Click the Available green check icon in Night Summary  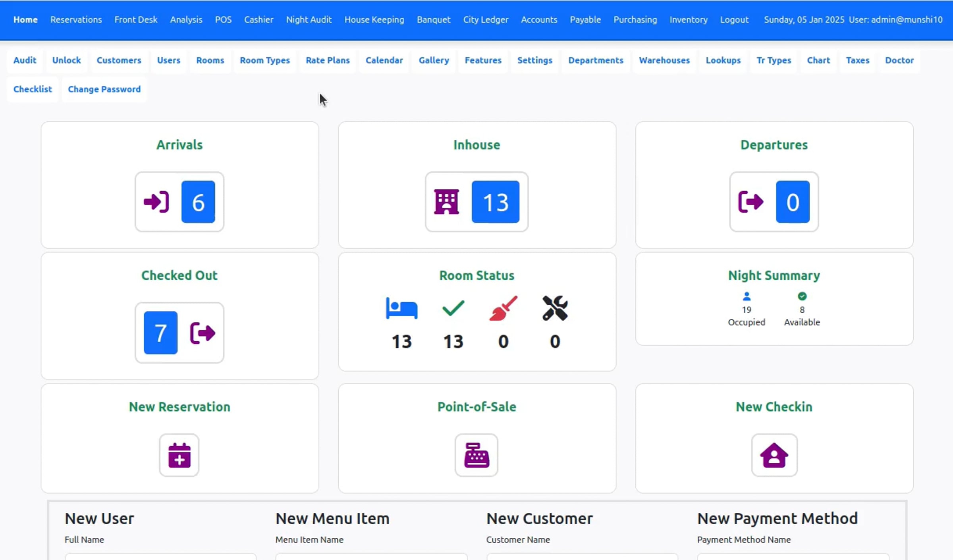(802, 296)
